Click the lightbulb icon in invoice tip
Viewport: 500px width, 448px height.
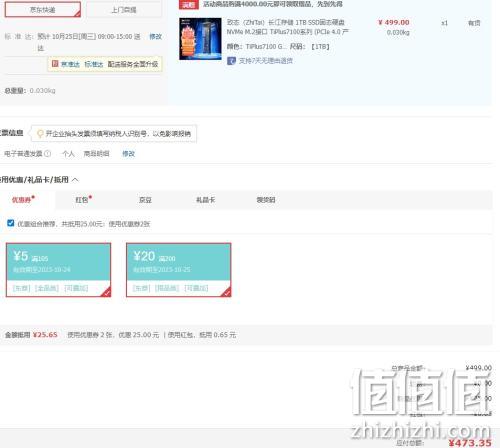point(40,134)
